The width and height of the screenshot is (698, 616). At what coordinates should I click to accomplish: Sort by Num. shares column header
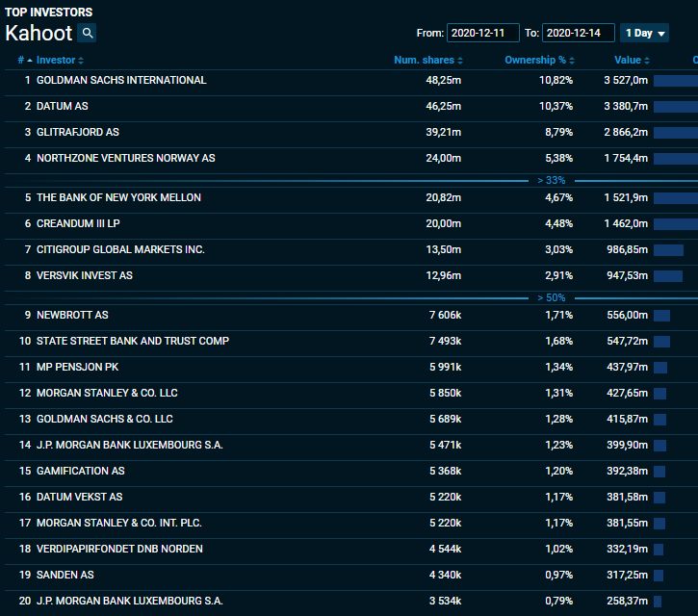[428, 60]
